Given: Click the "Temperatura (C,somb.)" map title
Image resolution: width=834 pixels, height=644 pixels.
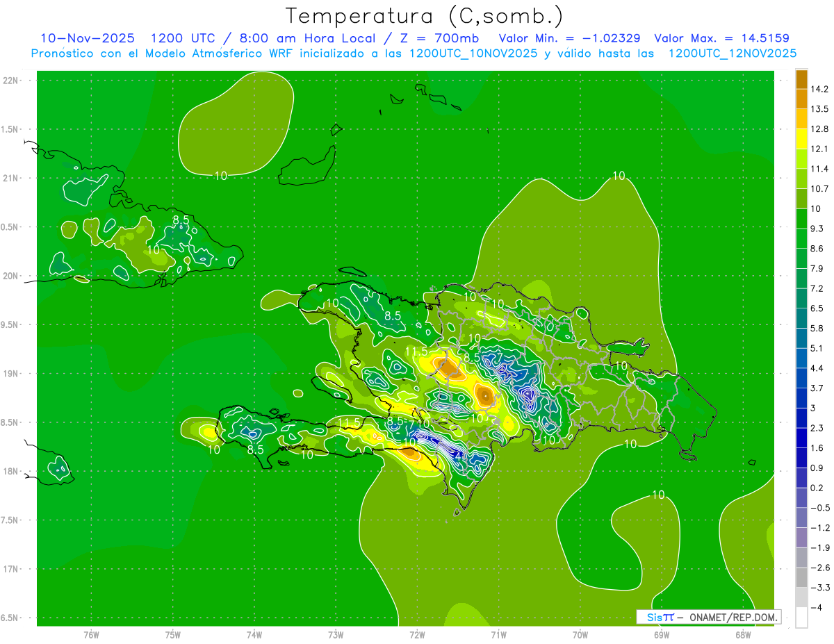Looking at the screenshot, I should tap(425, 16).
